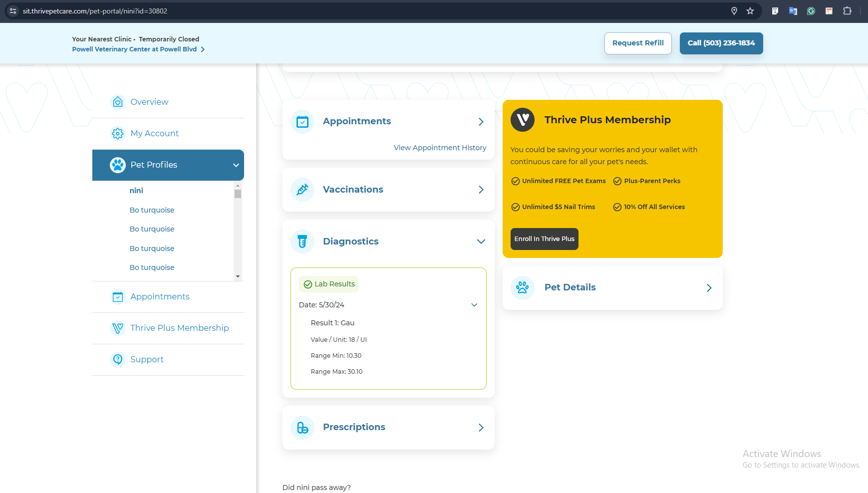Screen dimensions: 868x493
Task: Click the browser address bar URL
Action: [x=95, y=11]
